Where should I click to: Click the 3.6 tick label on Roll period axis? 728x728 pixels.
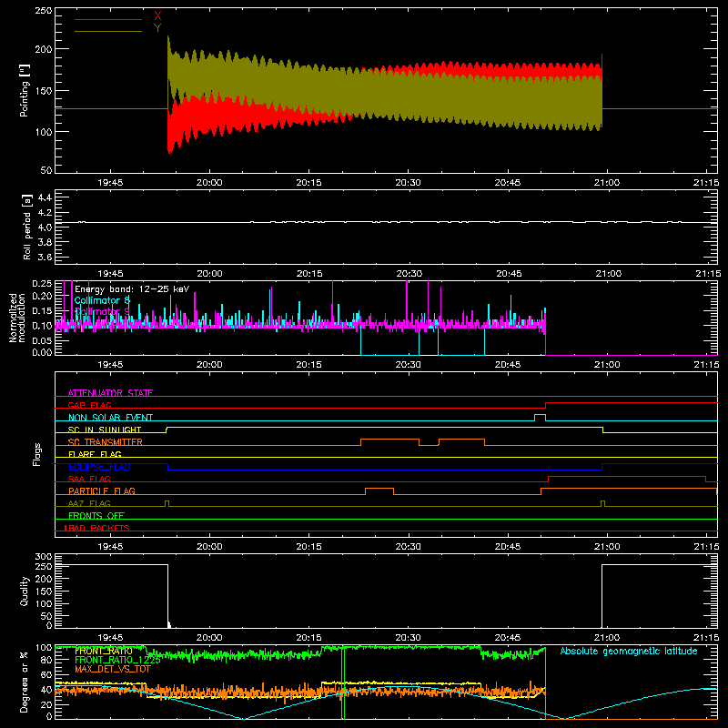45,257
